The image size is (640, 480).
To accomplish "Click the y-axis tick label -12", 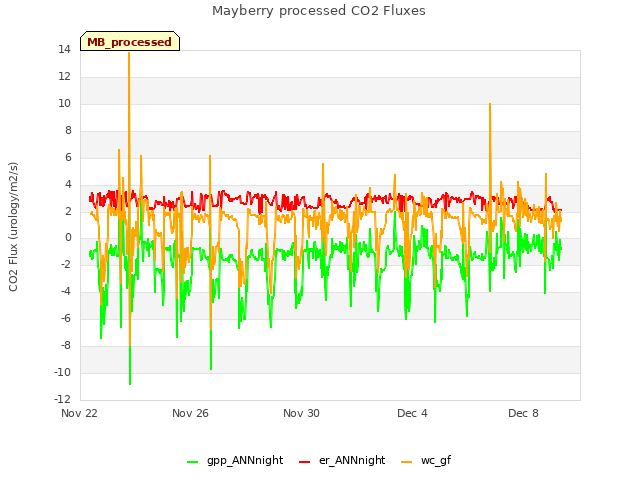I will tap(62, 399).
